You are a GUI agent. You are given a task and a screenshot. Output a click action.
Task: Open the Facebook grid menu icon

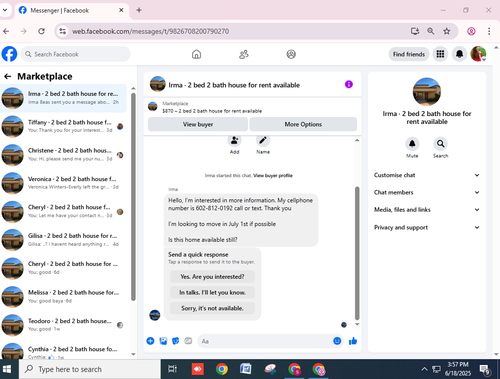point(440,54)
